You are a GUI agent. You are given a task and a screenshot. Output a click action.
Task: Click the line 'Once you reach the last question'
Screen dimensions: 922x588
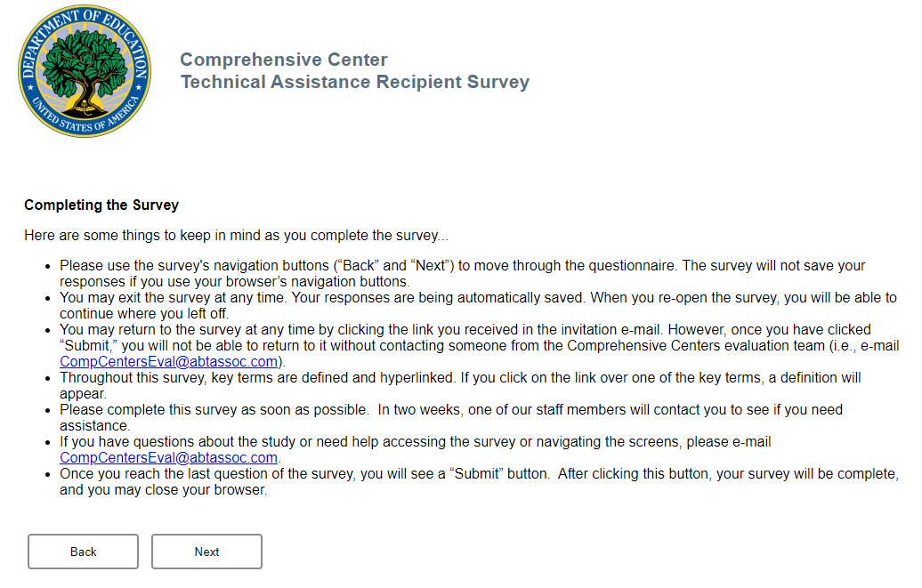coord(479,474)
